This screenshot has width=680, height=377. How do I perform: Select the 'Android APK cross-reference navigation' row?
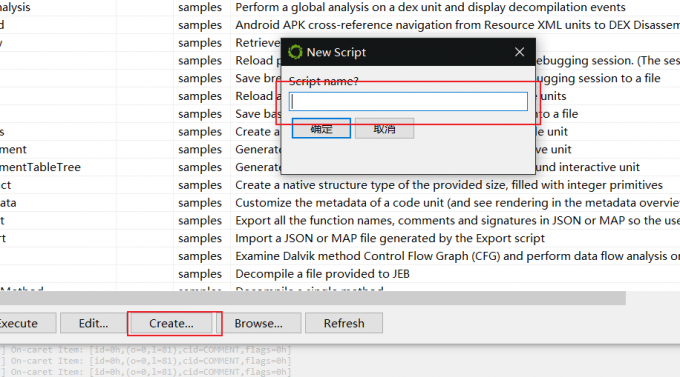pos(340,25)
